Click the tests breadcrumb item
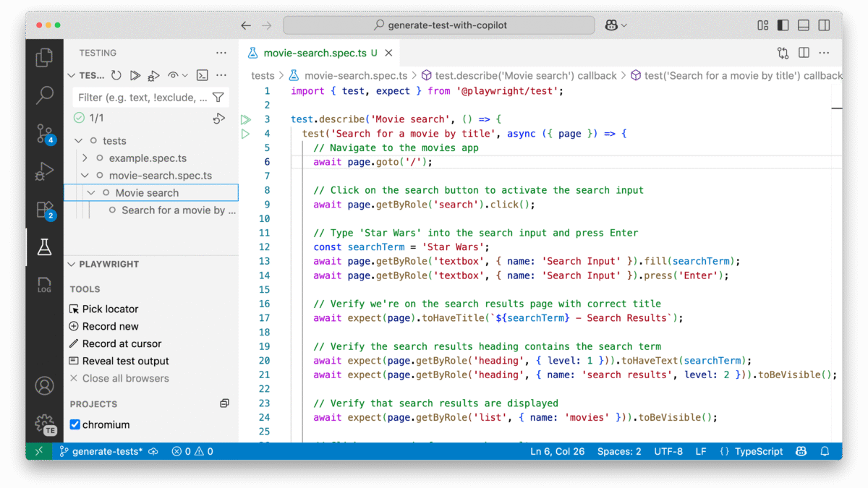The width and height of the screenshot is (868, 488). [x=263, y=76]
